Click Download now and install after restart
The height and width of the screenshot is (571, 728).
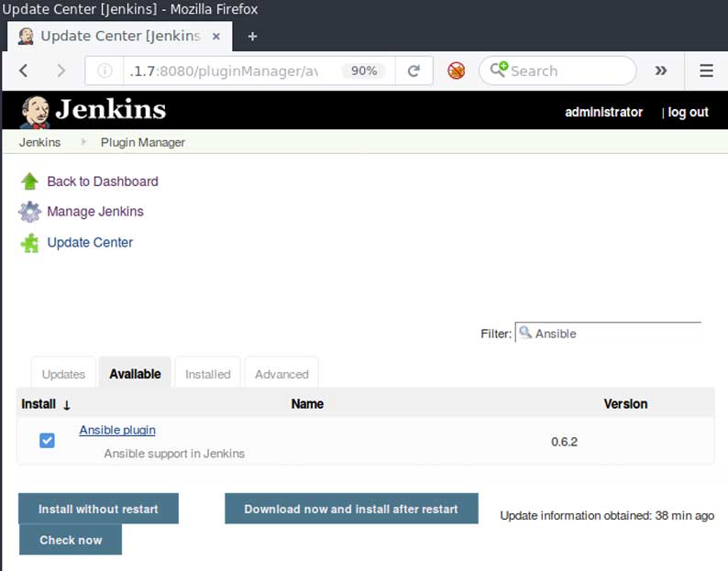point(351,509)
